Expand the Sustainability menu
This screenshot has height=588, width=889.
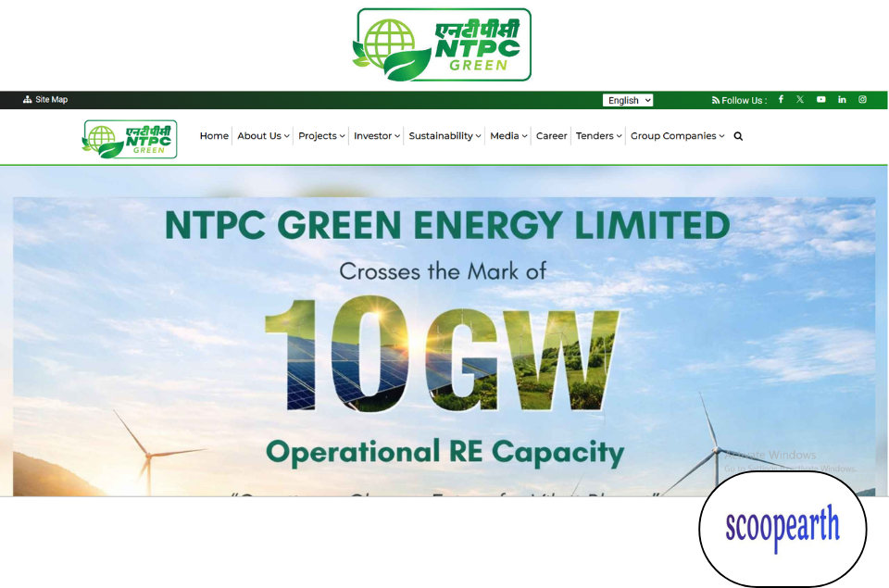pyautogui.click(x=444, y=136)
